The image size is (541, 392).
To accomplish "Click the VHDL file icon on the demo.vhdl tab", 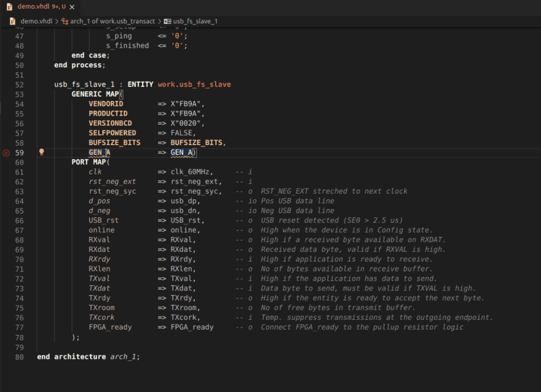I will point(9,7).
